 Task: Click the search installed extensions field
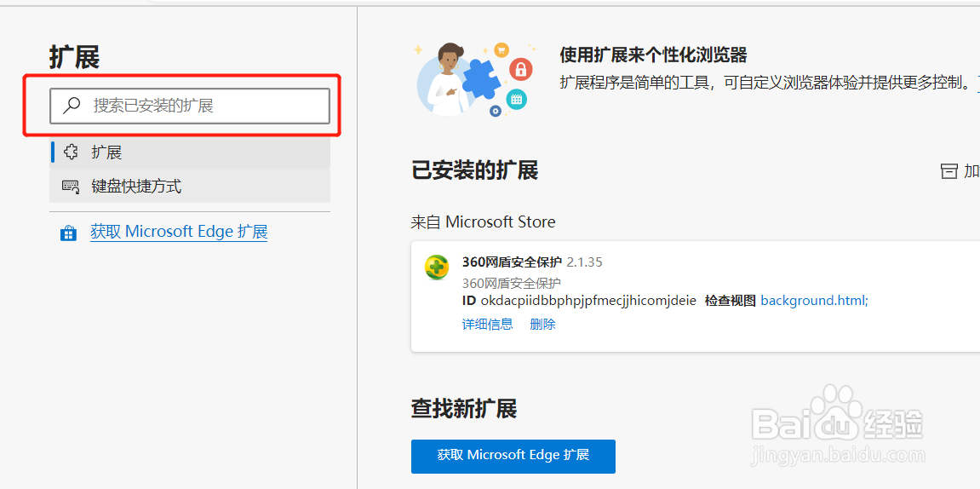[x=189, y=106]
